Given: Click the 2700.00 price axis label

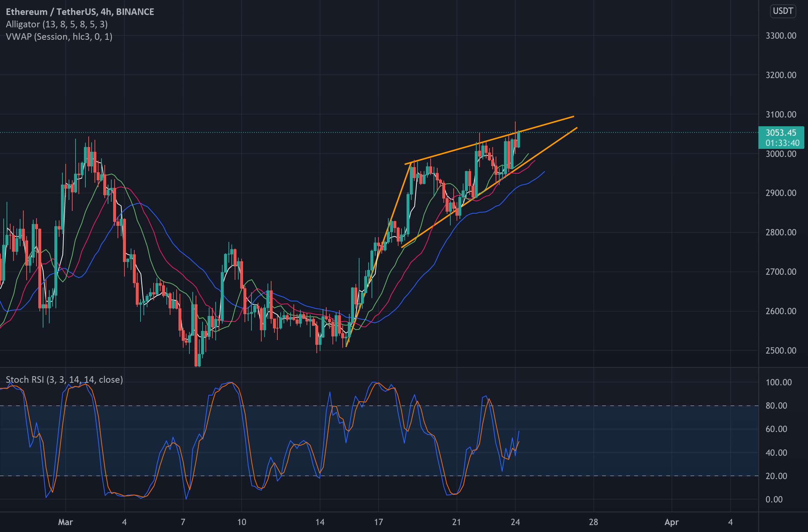Looking at the screenshot, I should [781, 272].
